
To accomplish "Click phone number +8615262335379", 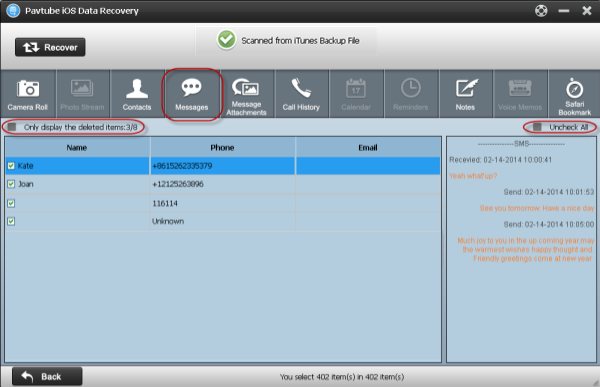I will point(182,166).
